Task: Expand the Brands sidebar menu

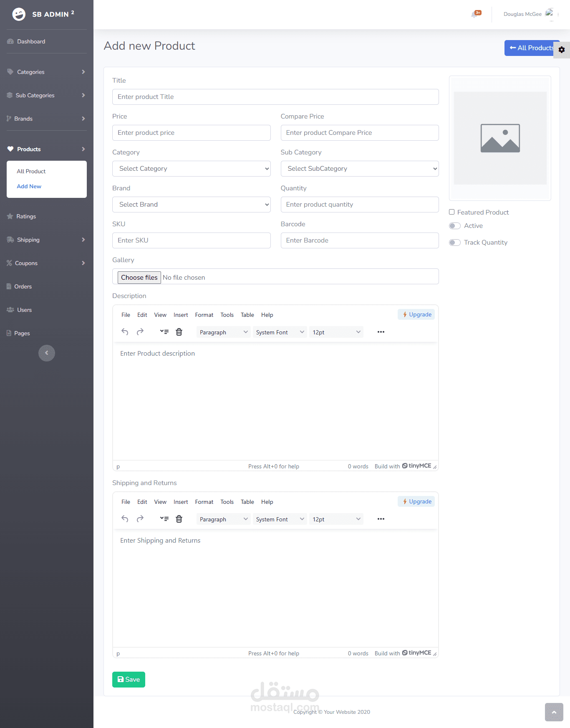Action: pos(47,119)
